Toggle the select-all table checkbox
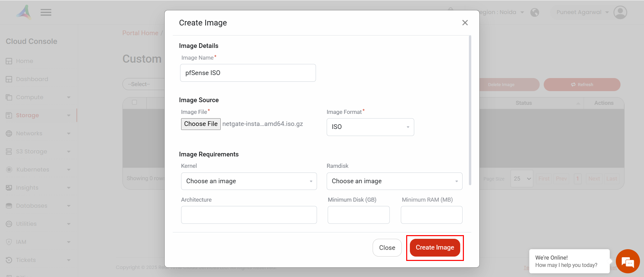 click(x=135, y=102)
